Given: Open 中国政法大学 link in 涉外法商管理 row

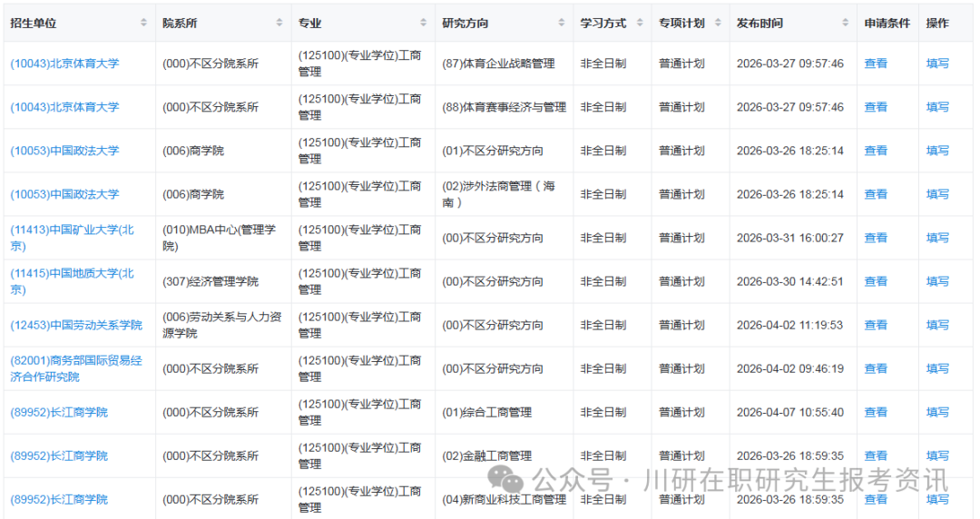Looking at the screenshot, I should pyautogui.click(x=64, y=194).
